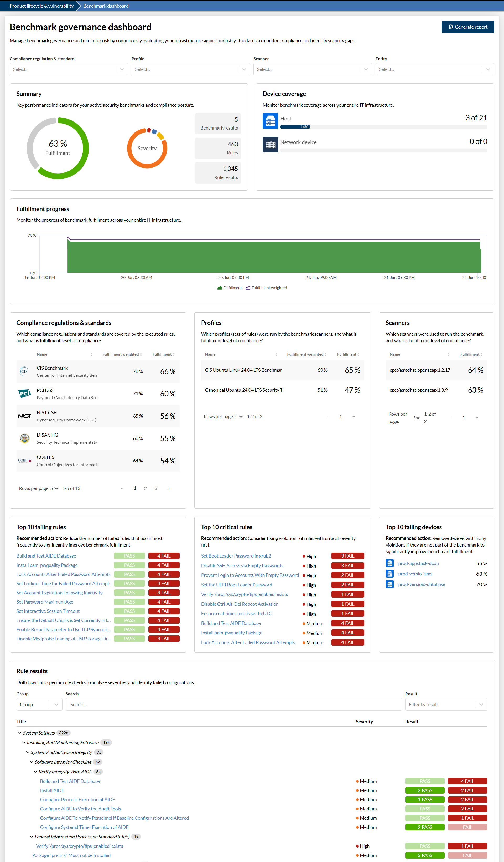Collapse System And Software Integrity group
504x862 pixels.
tap(28, 752)
